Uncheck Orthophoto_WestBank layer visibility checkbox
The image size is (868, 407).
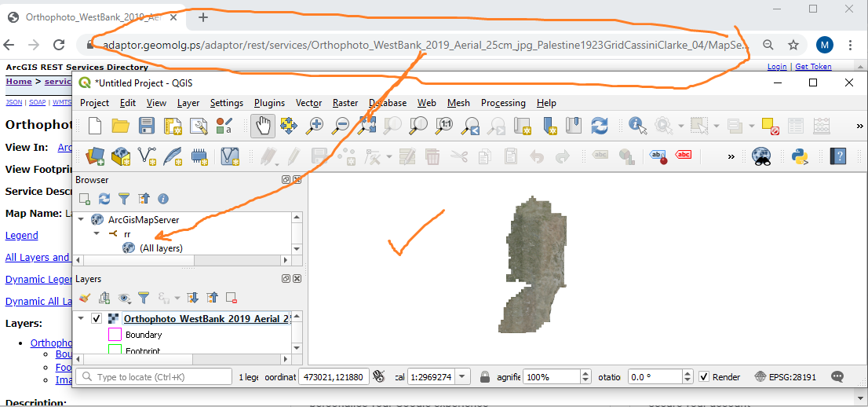[x=97, y=318]
